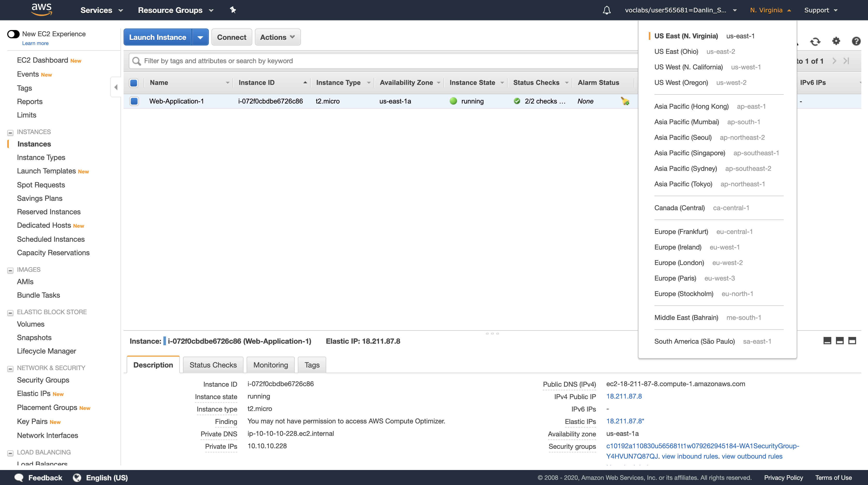Click the pin shortcut icon in navbar
Viewport: 868px width, 485px height.
(233, 10)
